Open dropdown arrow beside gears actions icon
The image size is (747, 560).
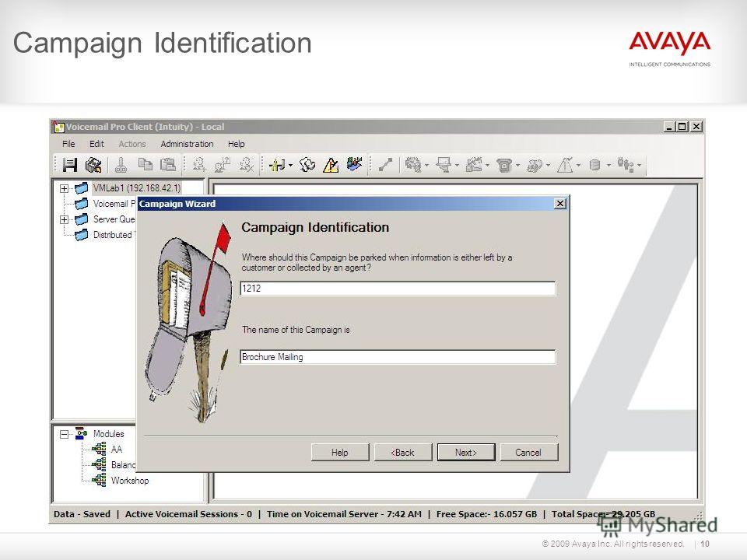426,166
